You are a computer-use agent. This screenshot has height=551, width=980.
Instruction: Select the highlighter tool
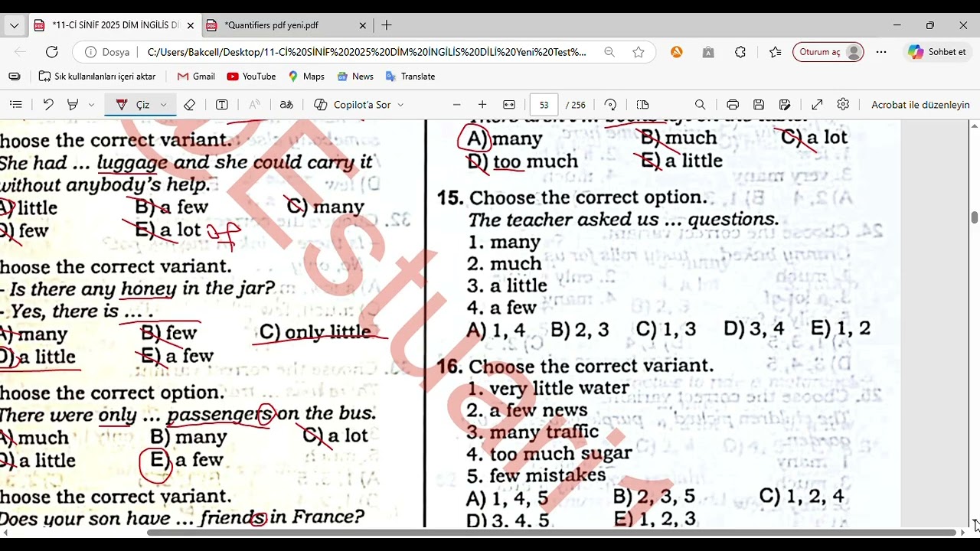click(73, 105)
